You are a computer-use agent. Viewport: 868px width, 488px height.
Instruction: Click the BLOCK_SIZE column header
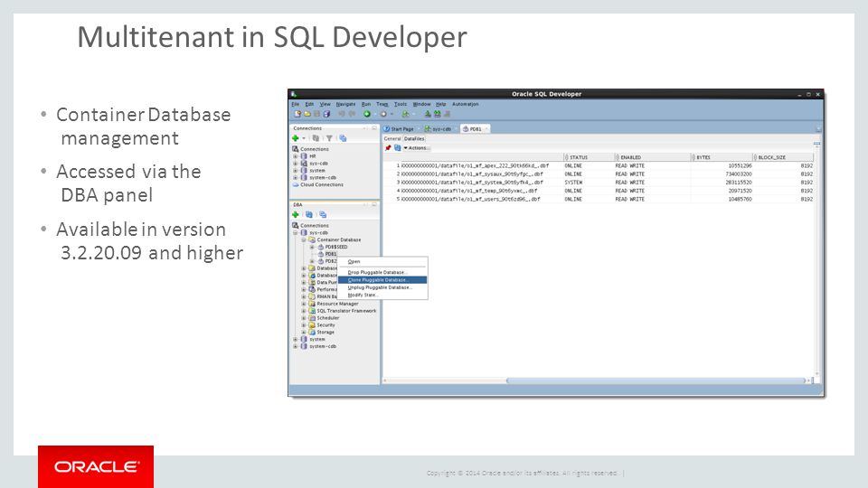coord(783,157)
